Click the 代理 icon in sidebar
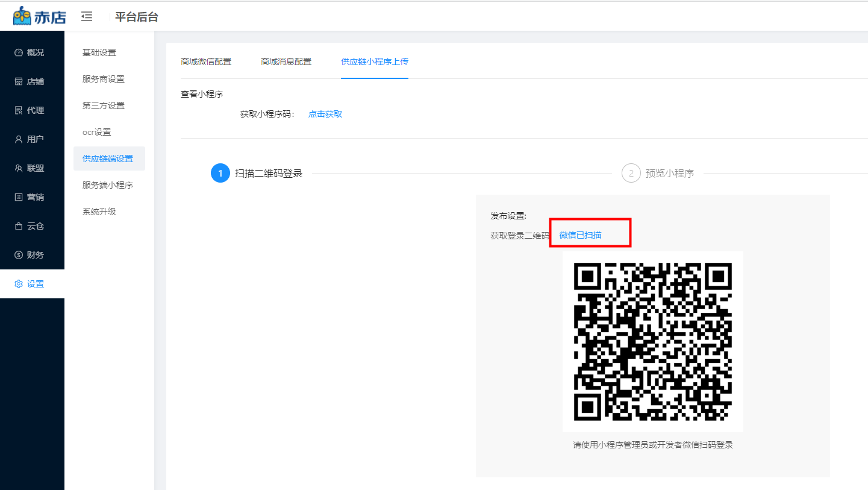This screenshot has height=490, width=868. (x=19, y=110)
